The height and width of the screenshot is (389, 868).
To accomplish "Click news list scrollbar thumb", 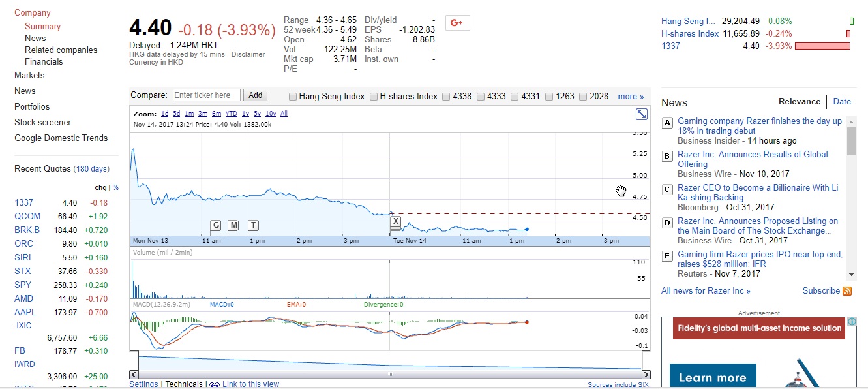I will click(x=851, y=141).
